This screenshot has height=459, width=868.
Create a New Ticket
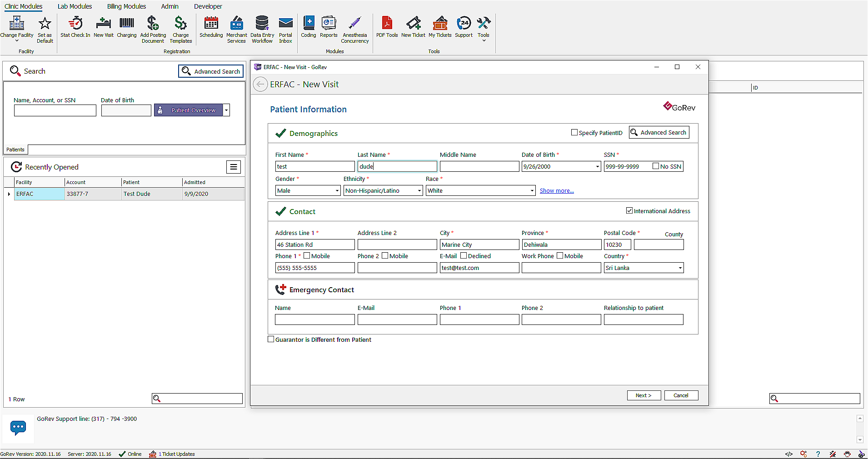(x=413, y=27)
